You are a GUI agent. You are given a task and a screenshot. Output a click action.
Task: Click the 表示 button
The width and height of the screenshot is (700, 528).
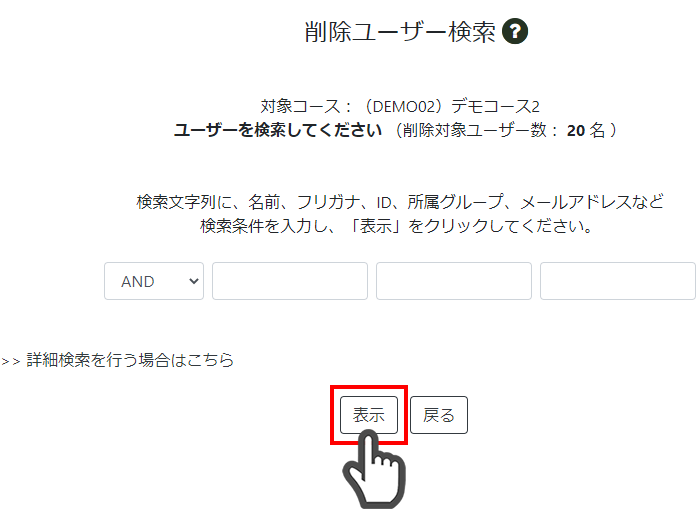point(369,415)
